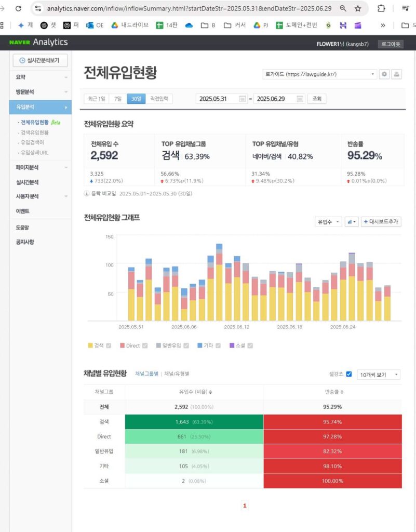Screen dimensions: 416x532
Task: Open the media control icon in toolbar
Action: [406, 8]
